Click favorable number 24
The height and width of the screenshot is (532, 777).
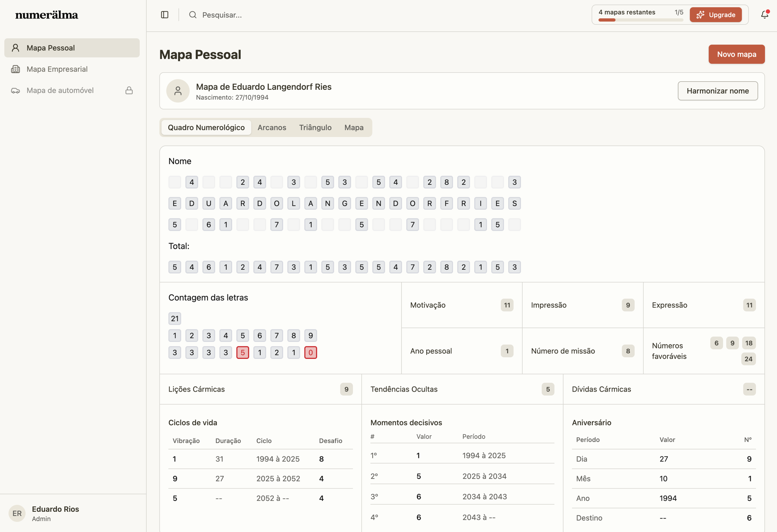coord(749,359)
